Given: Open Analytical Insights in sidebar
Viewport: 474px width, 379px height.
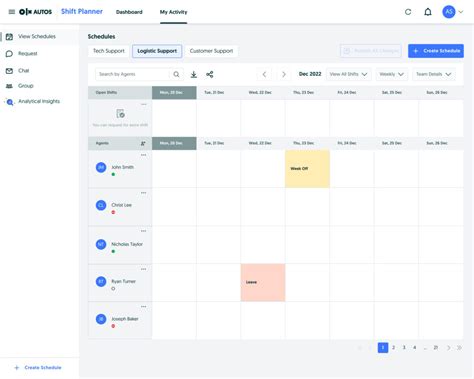Looking at the screenshot, I should click(39, 101).
